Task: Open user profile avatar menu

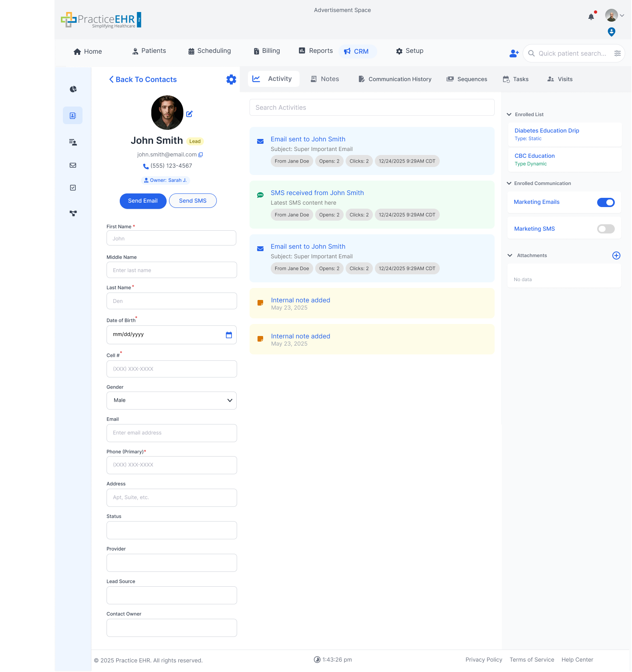Action: coord(612,16)
